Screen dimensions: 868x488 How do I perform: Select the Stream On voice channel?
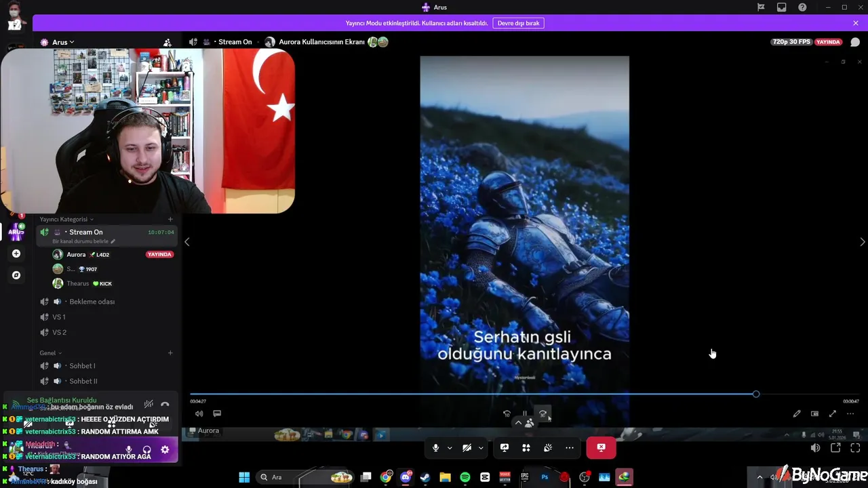click(x=107, y=236)
